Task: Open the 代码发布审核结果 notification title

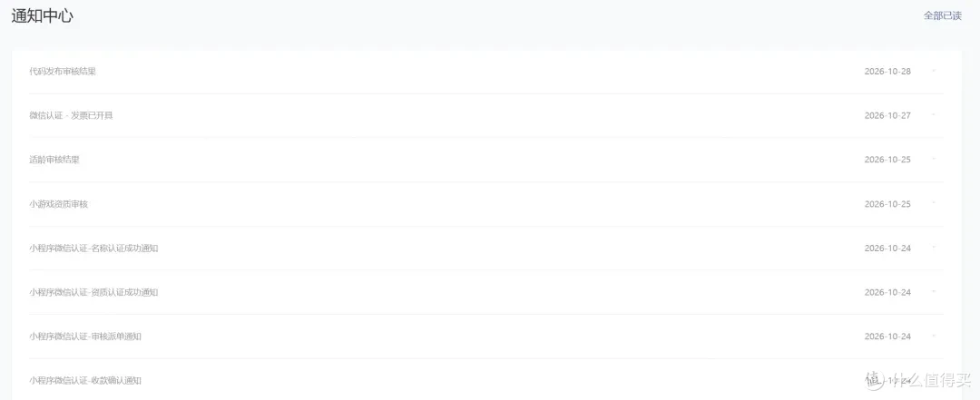Action: [x=63, y=72]
